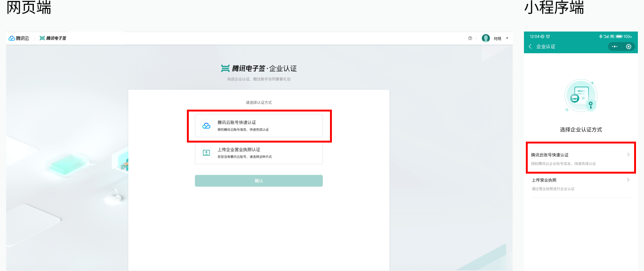Tap the 企业认证 title bar in mini program

coord(546,47)
